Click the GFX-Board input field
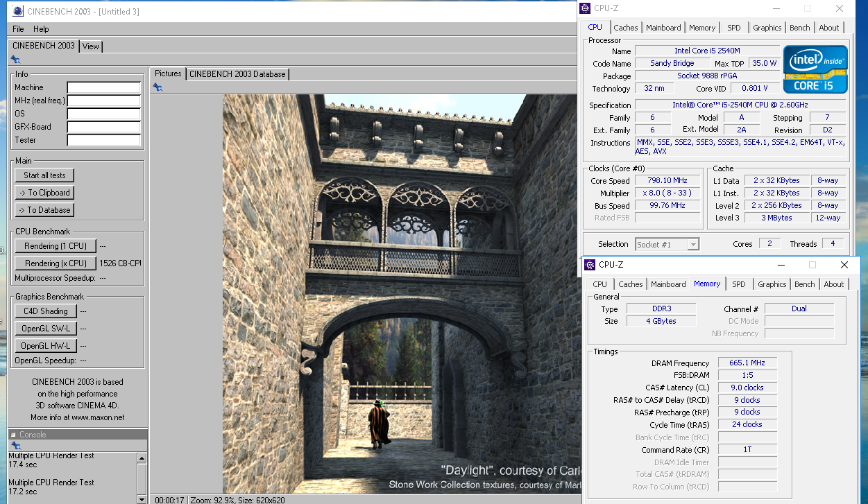The image size is (868, 504). (x=104, y=127)
